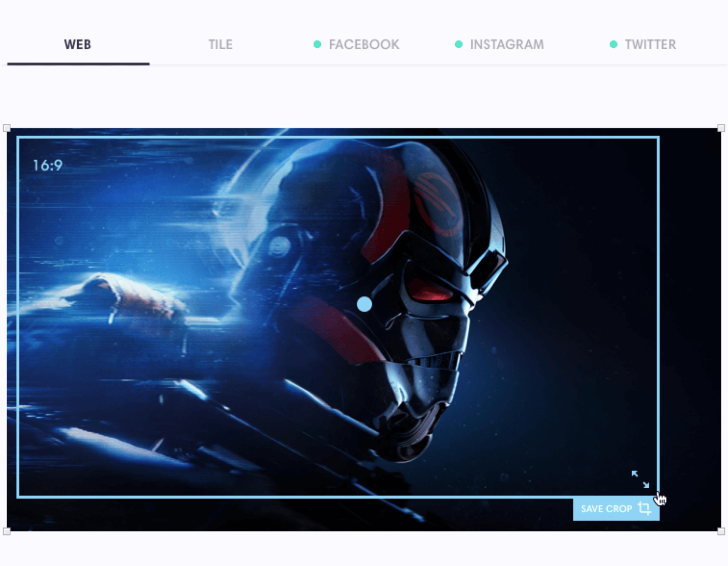728x566 pixels.
Task: Click the green dot beside TWITTER
Action: click(x=613, y=45)
